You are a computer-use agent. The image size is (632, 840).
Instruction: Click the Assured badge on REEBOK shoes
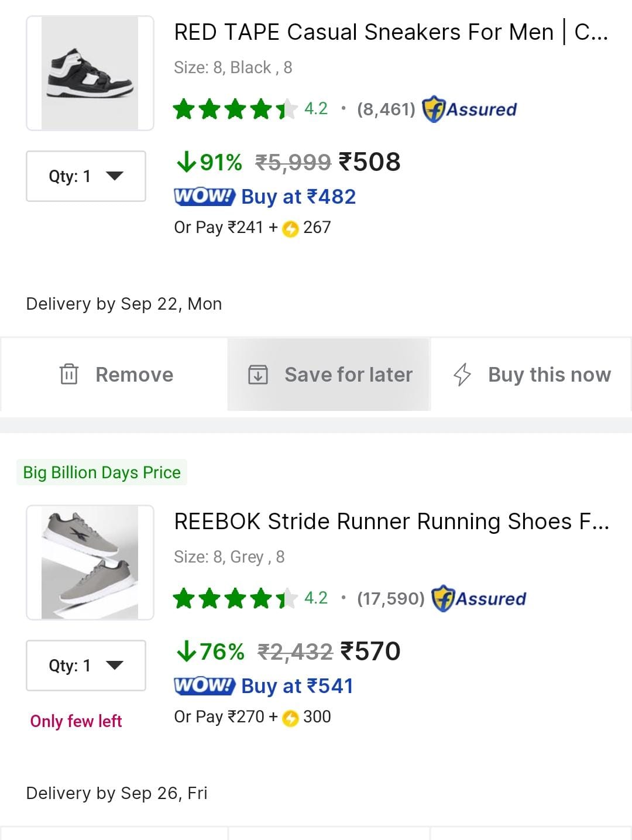point(479,598)
